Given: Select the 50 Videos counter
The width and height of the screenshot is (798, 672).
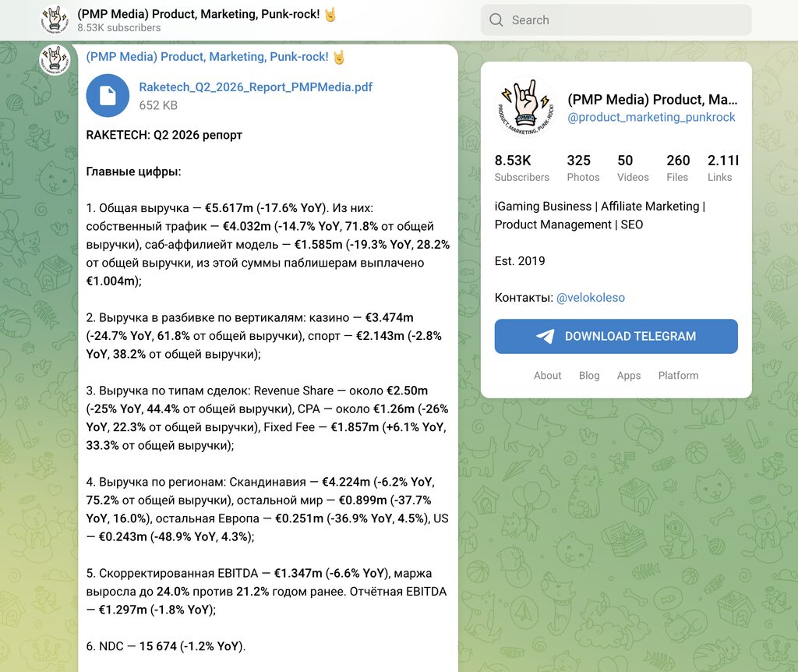Looking at the screenshot, I should coord(633,168).
